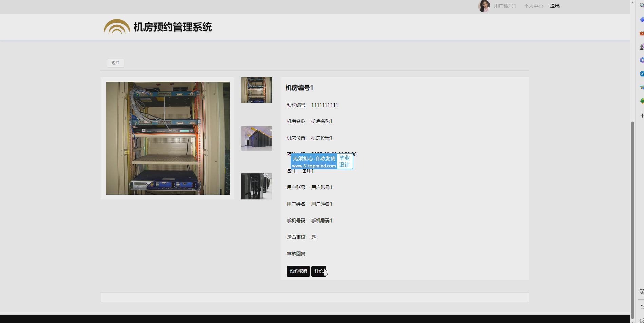This screenshot has width=644, height=323.
Task: Click the plus icon to add sidebar app
Action: [x=641, y=116]
